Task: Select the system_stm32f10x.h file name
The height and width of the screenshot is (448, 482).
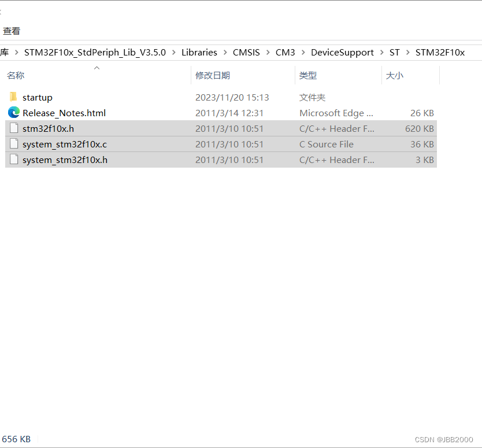Action: [65, 160]
